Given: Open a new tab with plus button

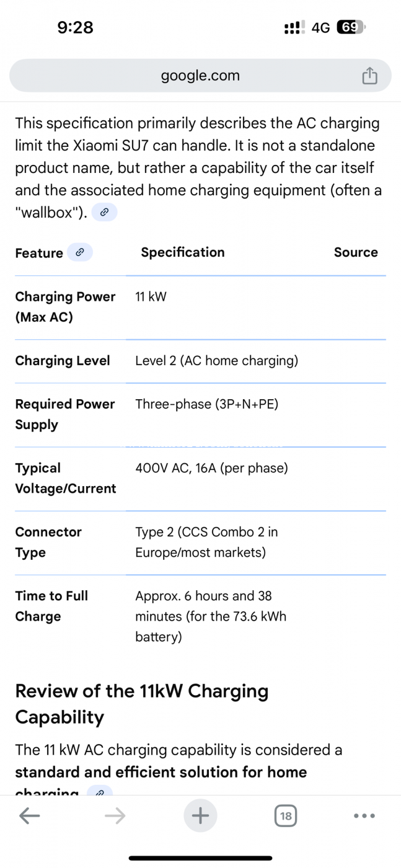Looking at the screenshot, I should [200, 816].
